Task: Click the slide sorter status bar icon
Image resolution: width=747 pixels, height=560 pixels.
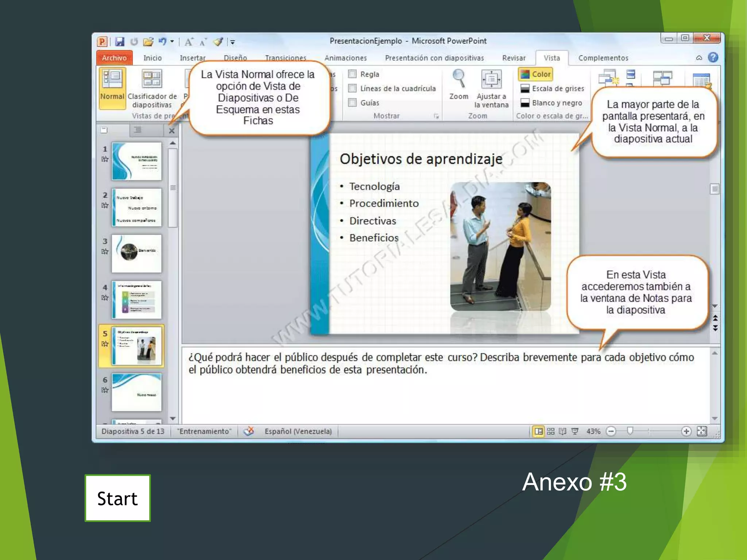Action: [x=551, y=432]
